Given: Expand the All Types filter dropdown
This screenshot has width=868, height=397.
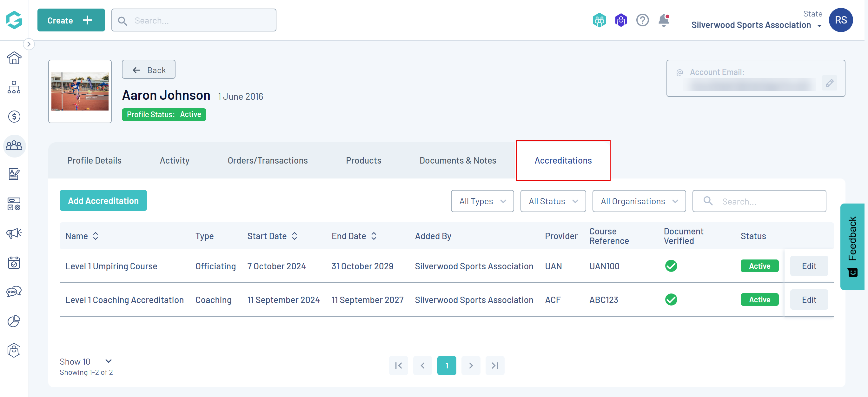Looking at the screenshot, I should [x=482, y=201].
